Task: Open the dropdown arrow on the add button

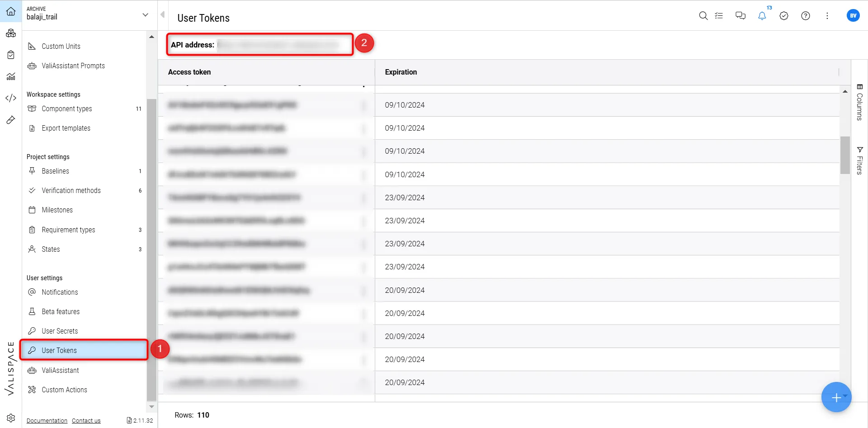Action: [x=845, y=395]
